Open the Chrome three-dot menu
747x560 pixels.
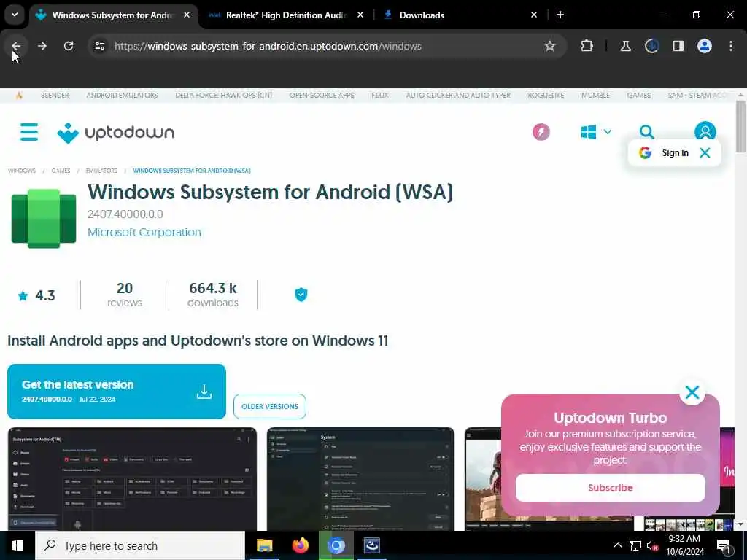(731, 46)
